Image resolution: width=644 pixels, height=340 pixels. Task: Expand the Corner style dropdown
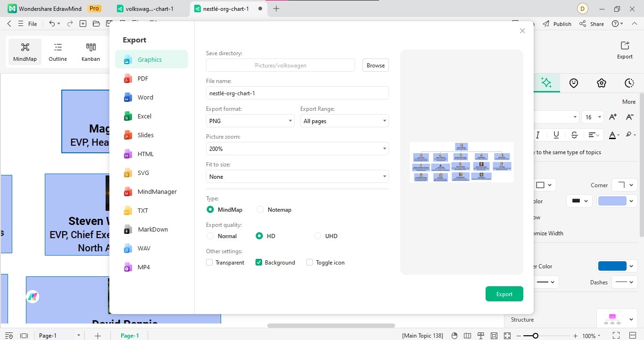pyautogui.click(x=625, y=185)
